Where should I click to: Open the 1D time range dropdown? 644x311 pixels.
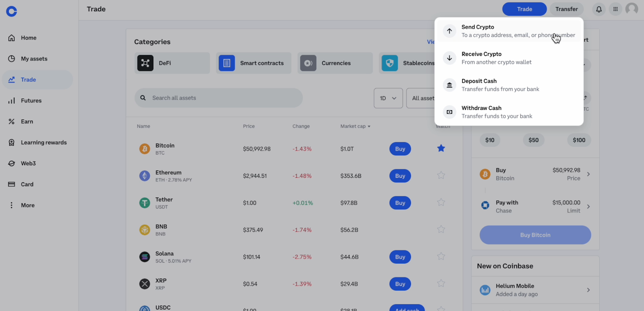(x=388, y=98)
